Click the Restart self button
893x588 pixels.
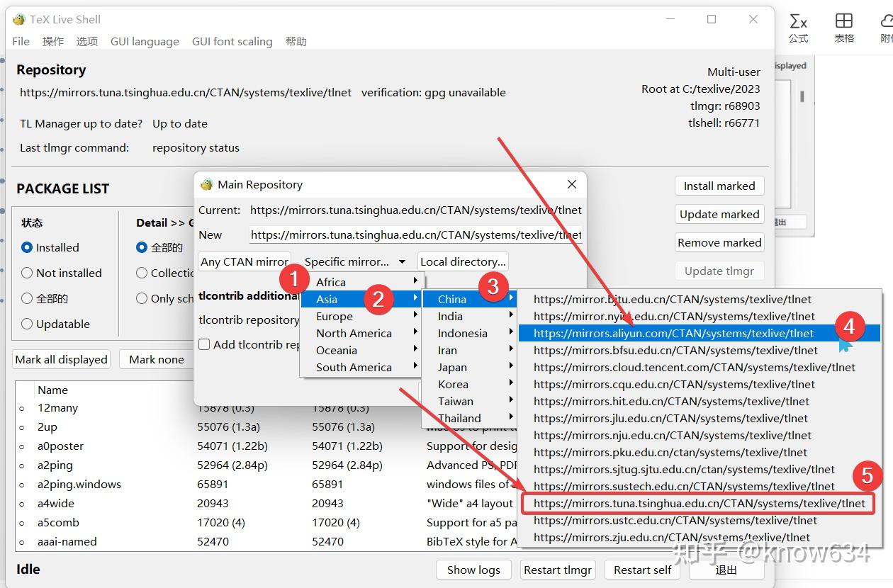coord(643,570)
